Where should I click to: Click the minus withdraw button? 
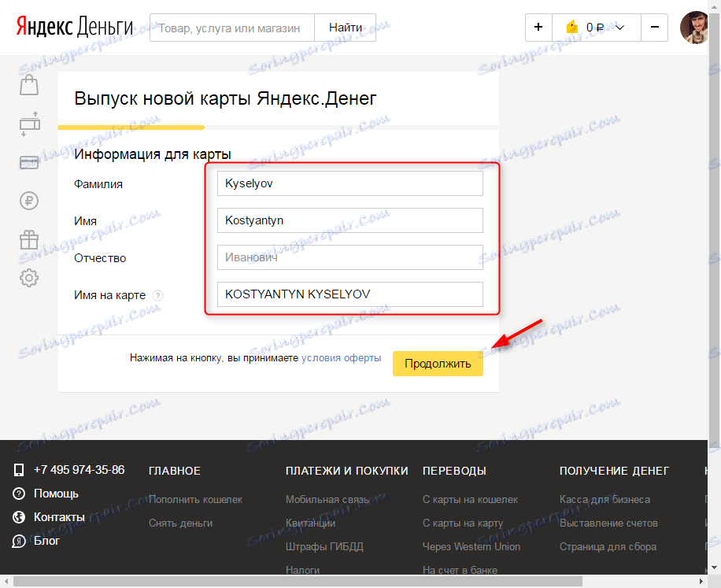click(x=655, y=28)
